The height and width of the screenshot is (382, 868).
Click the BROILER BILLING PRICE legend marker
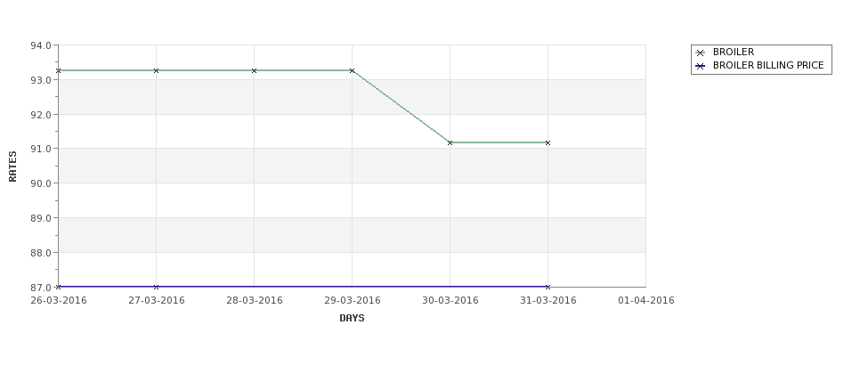701,66
